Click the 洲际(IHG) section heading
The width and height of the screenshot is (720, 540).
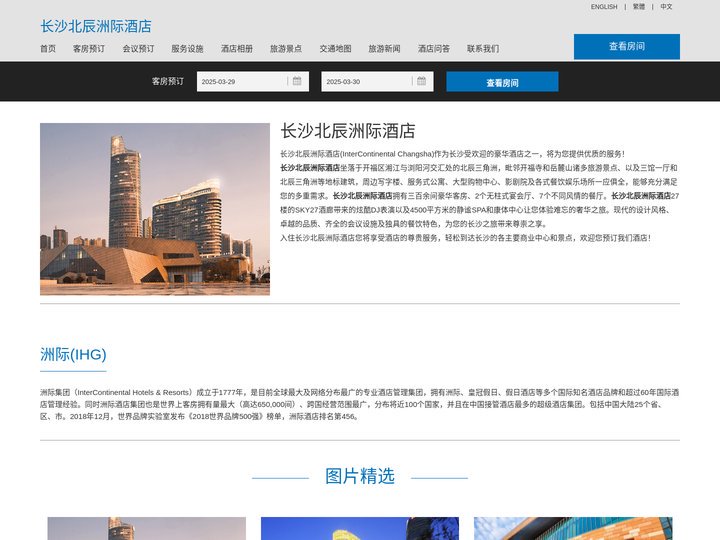(73, 354)
